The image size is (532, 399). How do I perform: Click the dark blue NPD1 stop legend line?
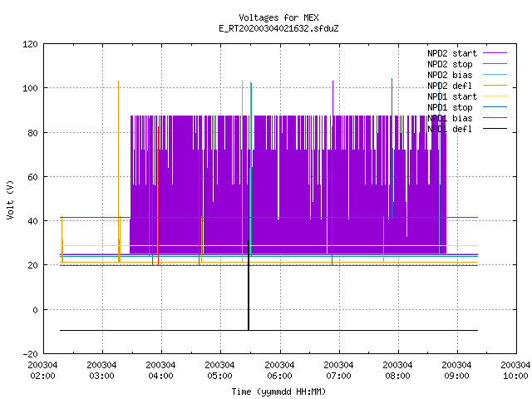click(x=495, y=107)
